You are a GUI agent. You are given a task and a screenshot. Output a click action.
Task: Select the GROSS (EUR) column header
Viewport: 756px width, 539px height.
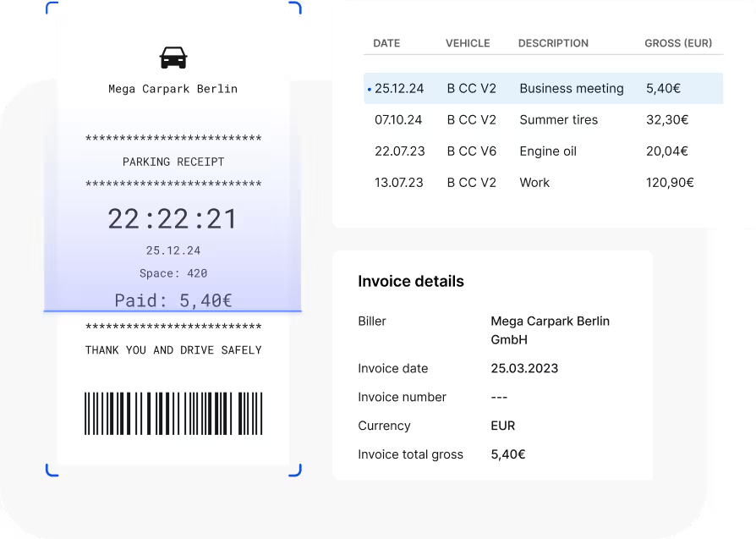click(x=678, y=43)
